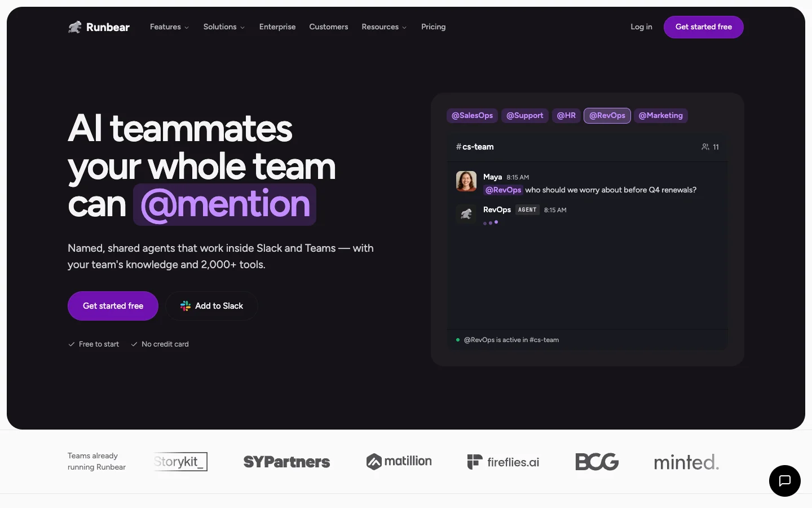This screenshot has height=508, width=812.
Task: Open the Pricing page
Action: pos(433,27)
